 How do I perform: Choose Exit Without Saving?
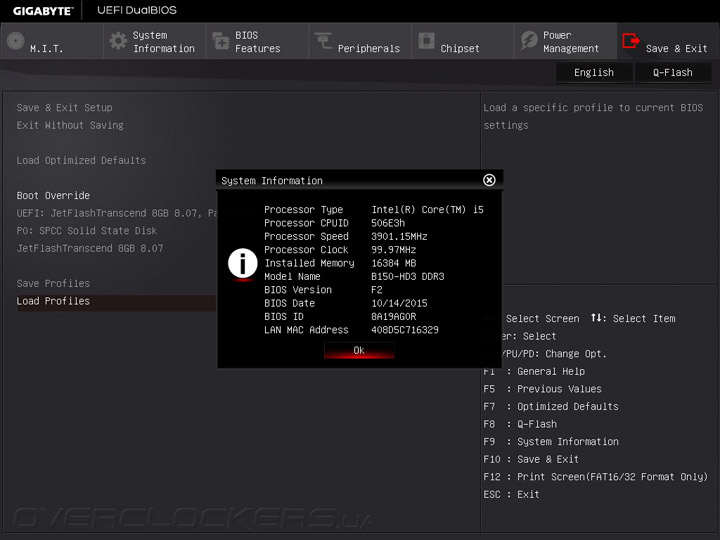[70, 125]
